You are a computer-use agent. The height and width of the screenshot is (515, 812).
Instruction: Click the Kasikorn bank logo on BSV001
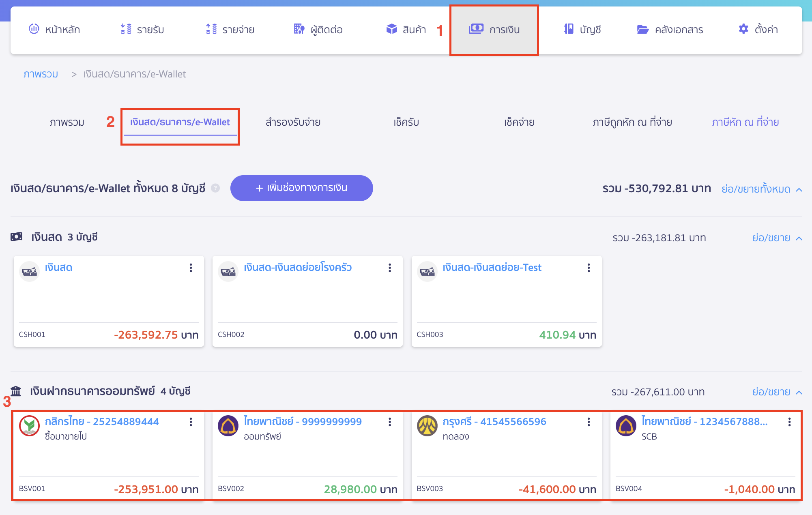click(x=29, y=425)
